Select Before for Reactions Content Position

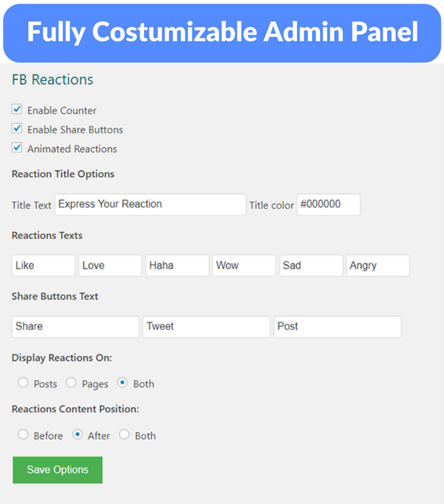(x=23, y=435)
